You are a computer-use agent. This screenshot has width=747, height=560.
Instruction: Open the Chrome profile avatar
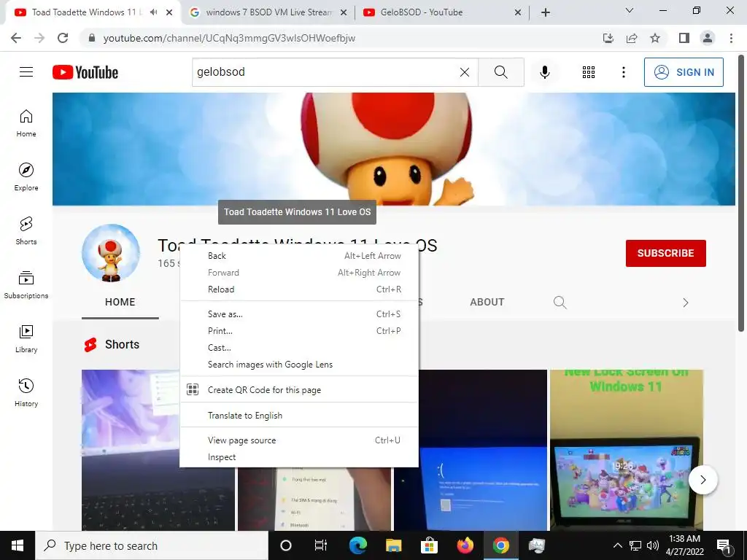[x=708, y=38]
